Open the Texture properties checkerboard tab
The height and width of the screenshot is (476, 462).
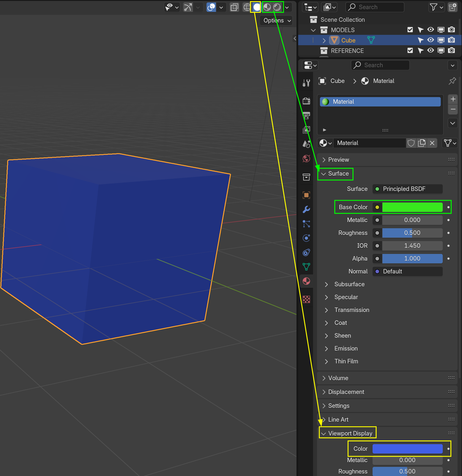[x=306, y=299]
